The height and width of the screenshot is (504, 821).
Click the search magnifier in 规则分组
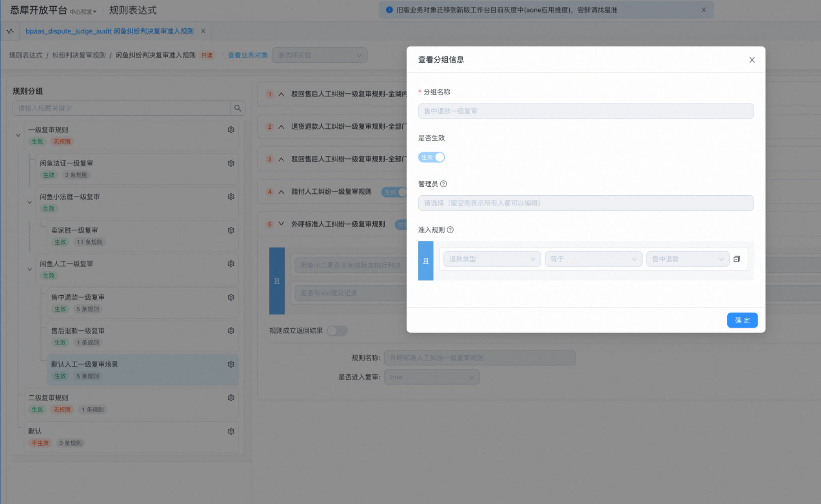pos(237,108)
